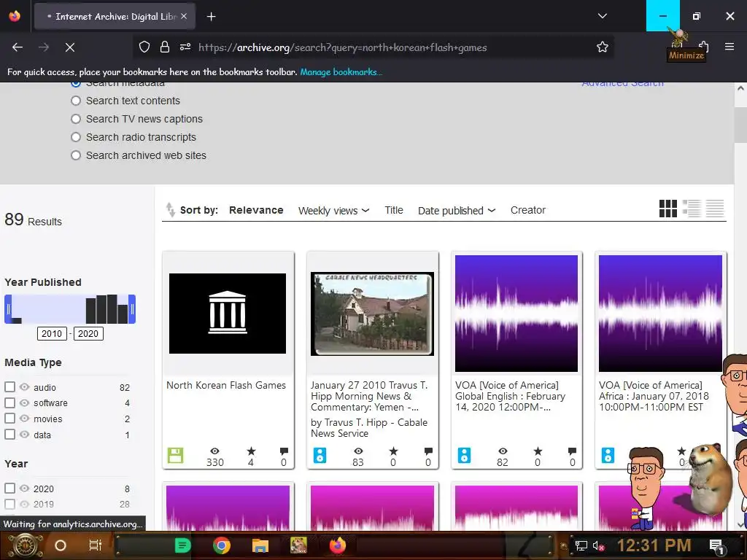Open File Explorer from the taskbar
Screen dimensions: 747x560
click(260, 545)
